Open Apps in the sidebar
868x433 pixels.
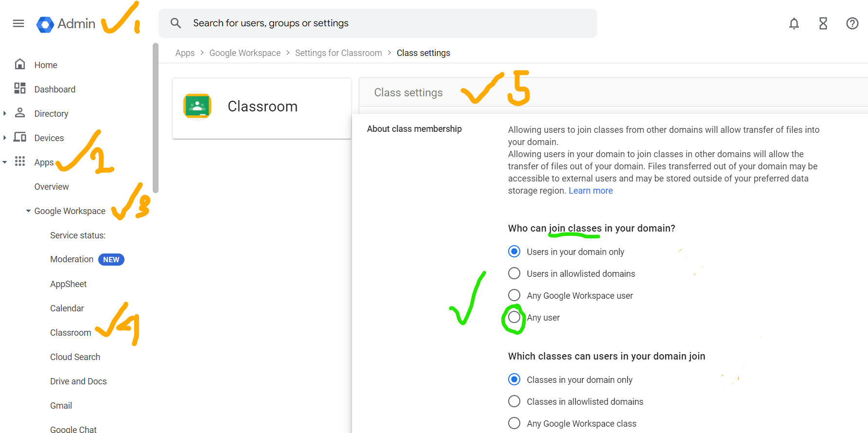coord(44,162)
